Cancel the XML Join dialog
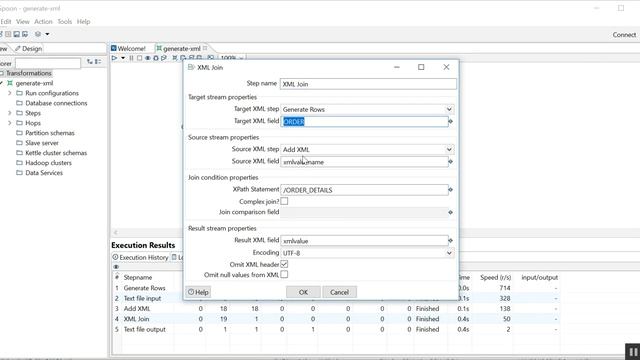This screenshot has width=640, height=360. (340, 292)
